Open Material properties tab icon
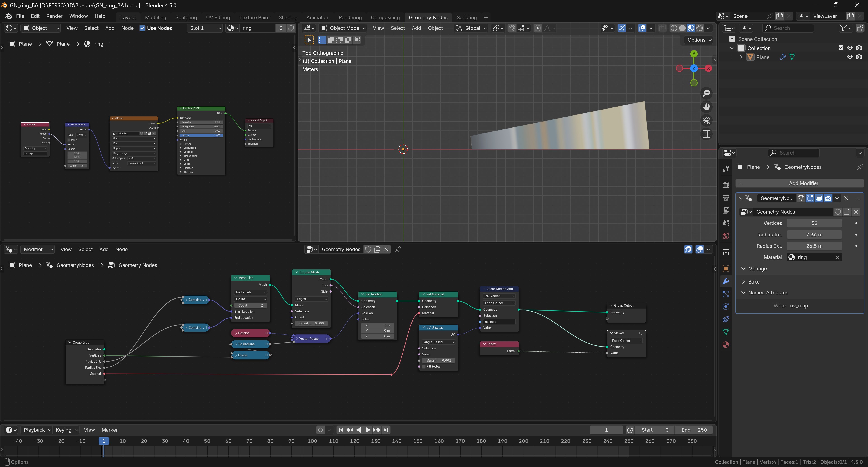Viewport: 868px width, 467px height. click(726, 345)
